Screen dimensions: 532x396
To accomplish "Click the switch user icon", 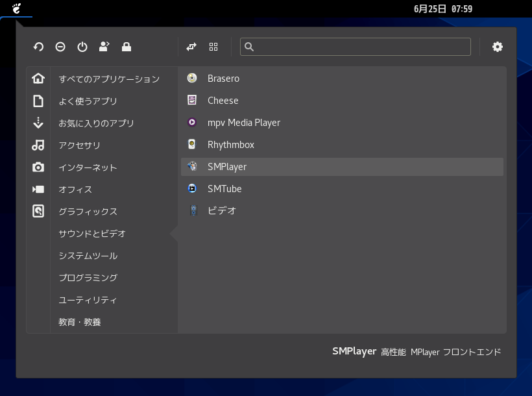I will click(x=104, y=47).
